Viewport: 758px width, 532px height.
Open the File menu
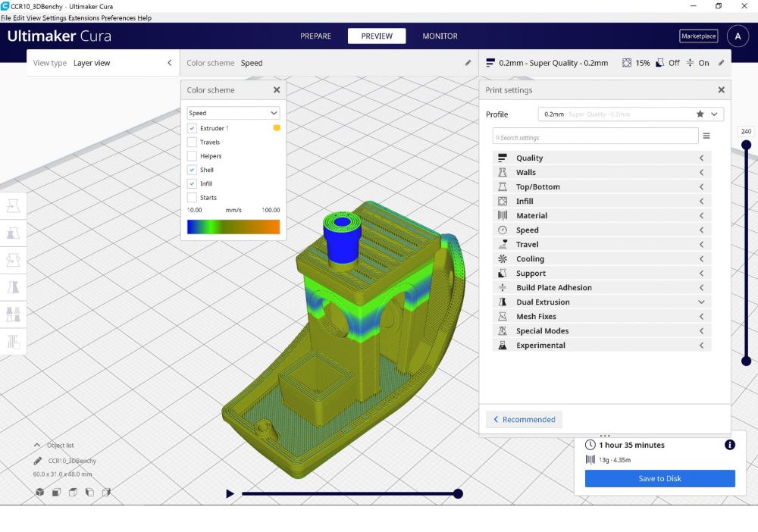pyautogui.click(x=6, y=18)
